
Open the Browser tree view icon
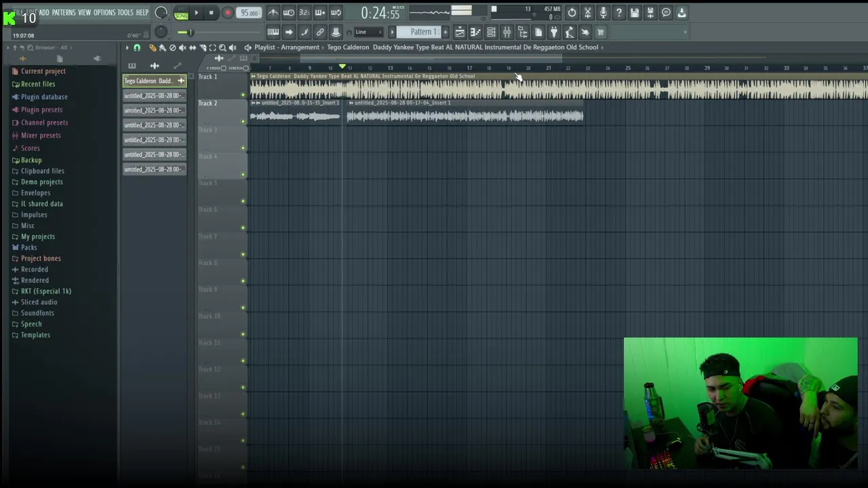pos(522,32)
